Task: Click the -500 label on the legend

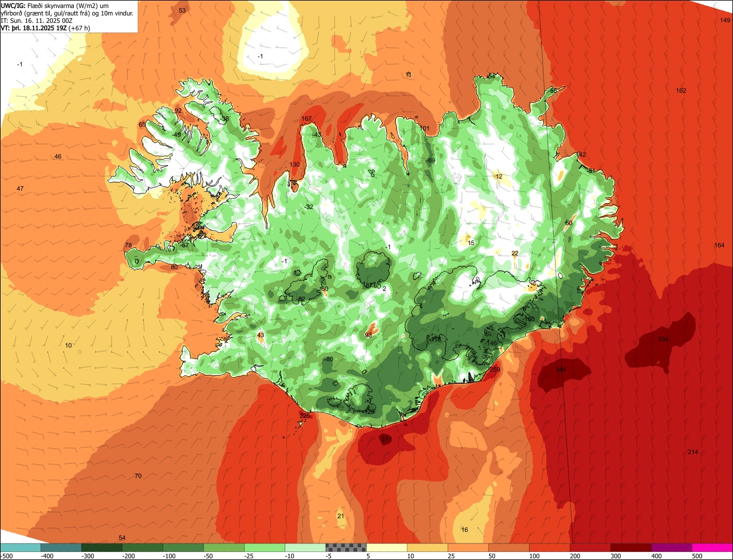Action: [x=7, y=556]
